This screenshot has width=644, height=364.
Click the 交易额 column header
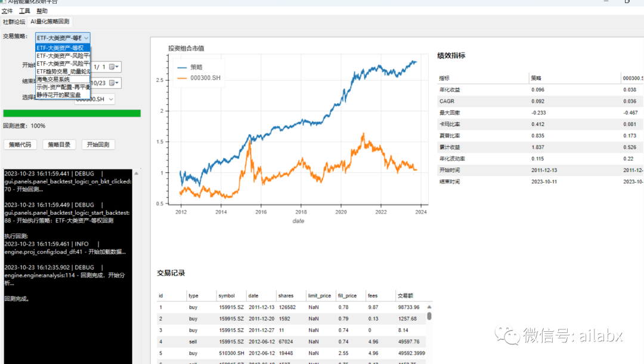(x=411, y=295)
